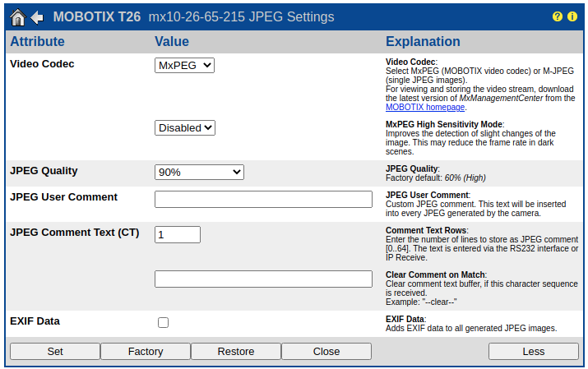This screenshot has height=369, width=588.
Task: Click the Close button
Action: [326, 352]
